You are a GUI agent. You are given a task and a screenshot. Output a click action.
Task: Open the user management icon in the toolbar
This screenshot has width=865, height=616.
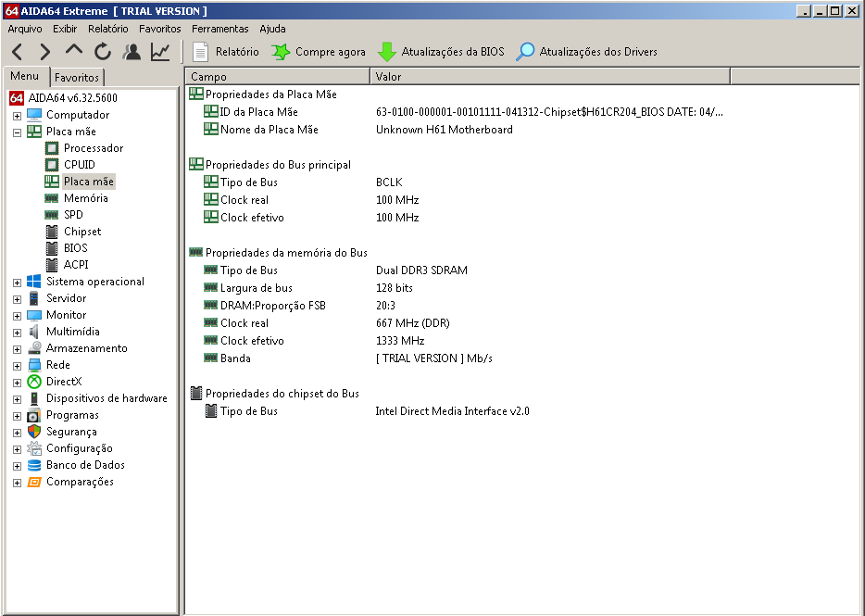pyautogui.click(x=132, y=52)
